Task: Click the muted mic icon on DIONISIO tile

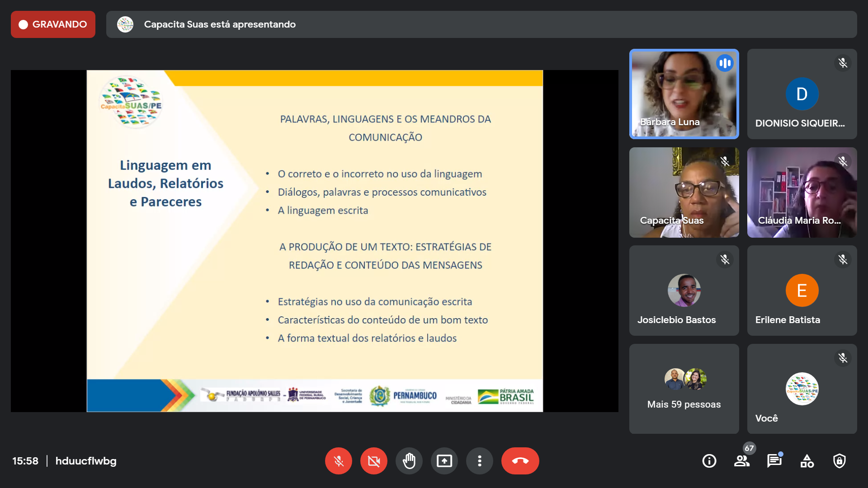Action: coord(843,63)
